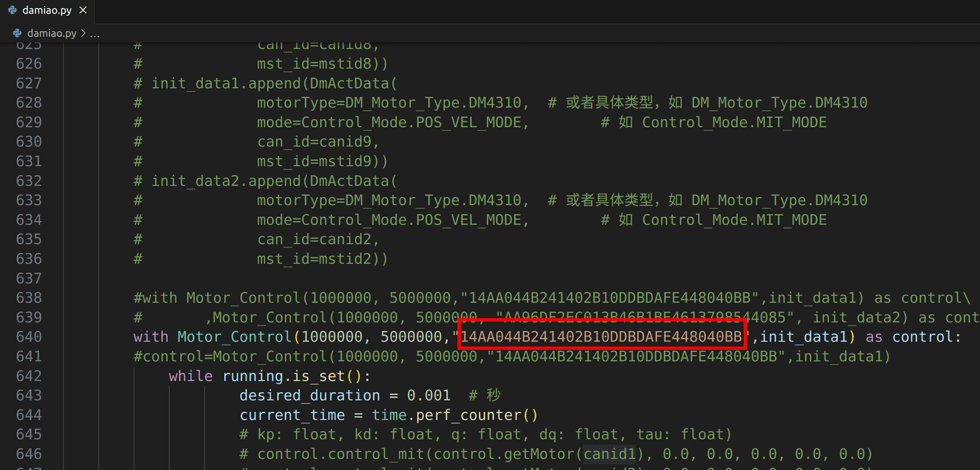Image resolution: width=980 pixels, height=470 pixels.
Task: Place cursor in "init_data1.append(DmActData(" comment
Action: (x=274, y=83)
